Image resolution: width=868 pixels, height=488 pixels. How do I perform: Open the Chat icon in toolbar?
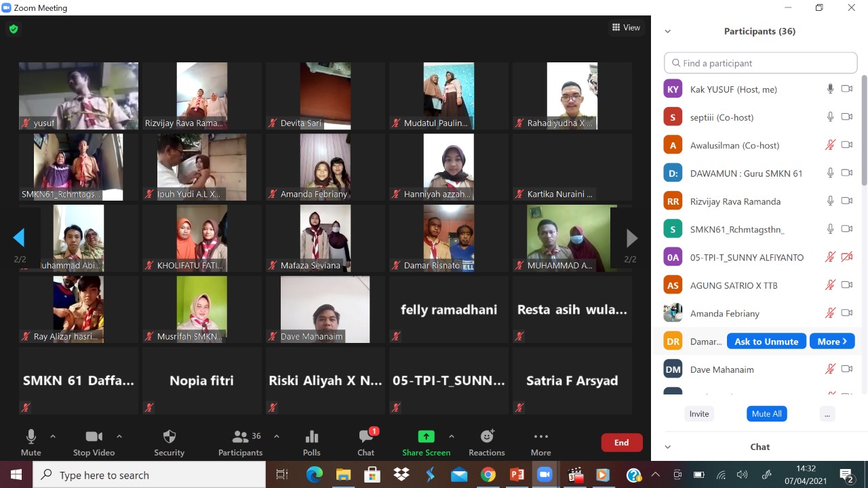[x=366, y=437]
